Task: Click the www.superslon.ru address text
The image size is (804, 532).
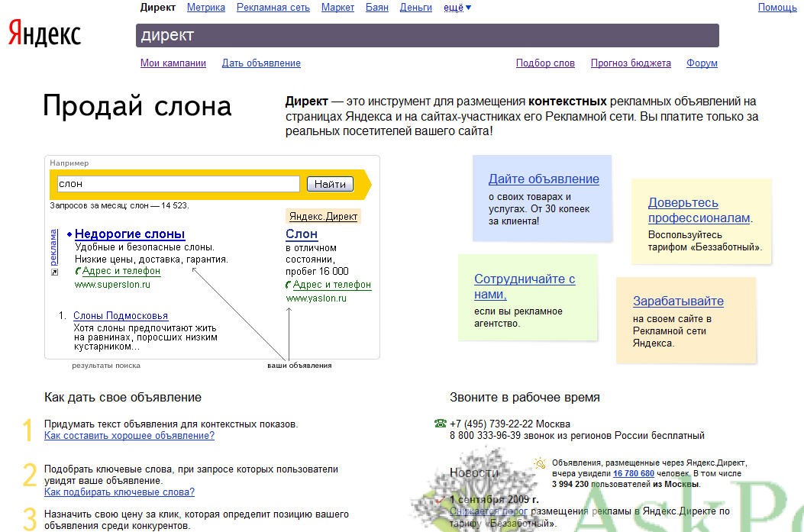Action: point(112,285)
